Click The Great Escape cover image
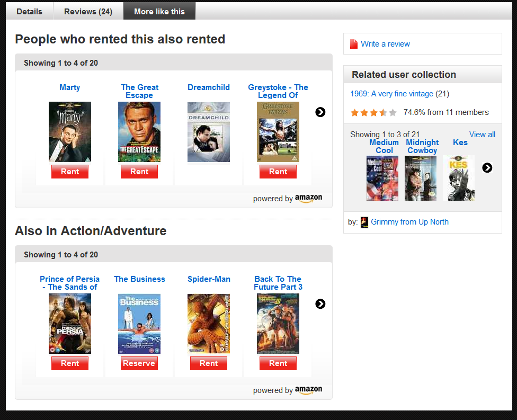Image resolution: width=517 pixels, height=420 pixels. coord(139,132)
